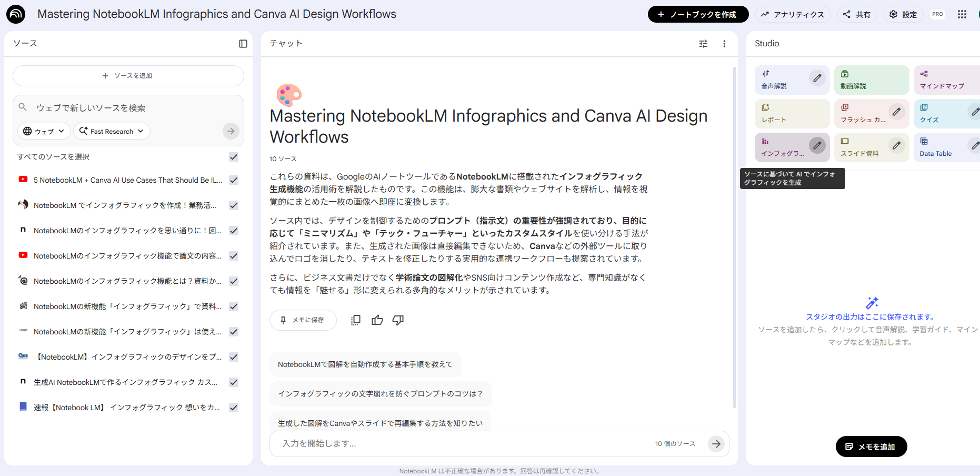Open アナリティクス analytics
The image size is (980, 476).
coord(793,14)
